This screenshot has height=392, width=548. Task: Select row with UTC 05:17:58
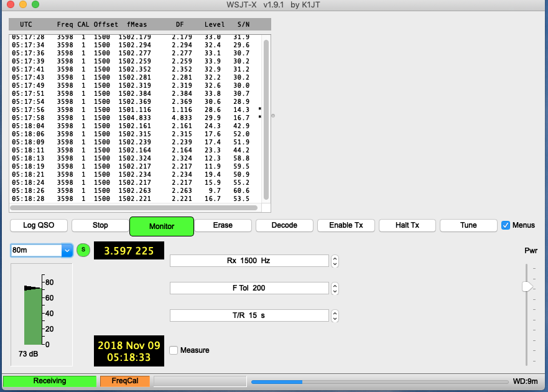[x=136, y=118]
